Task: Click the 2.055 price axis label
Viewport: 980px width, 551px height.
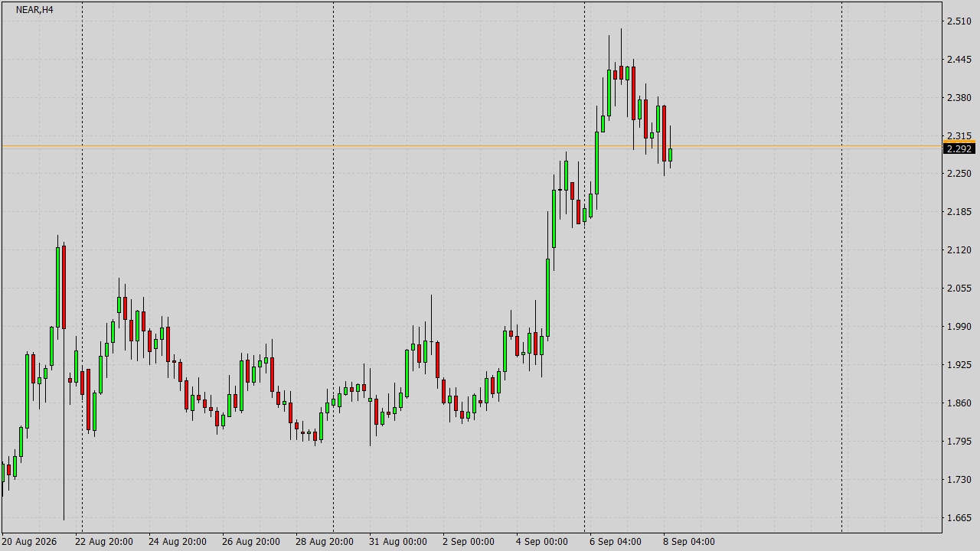Action: (x=959, y=289)
